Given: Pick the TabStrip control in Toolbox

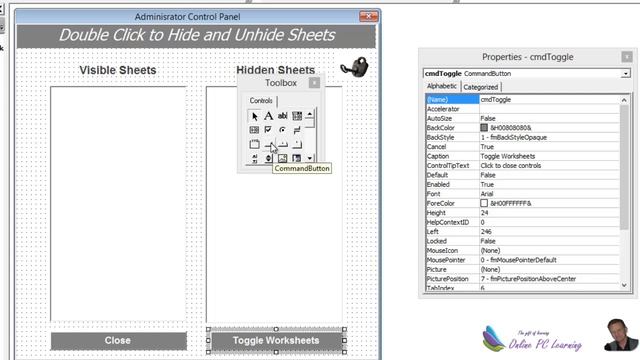Looking at the screenshot, I should (282, 144).
